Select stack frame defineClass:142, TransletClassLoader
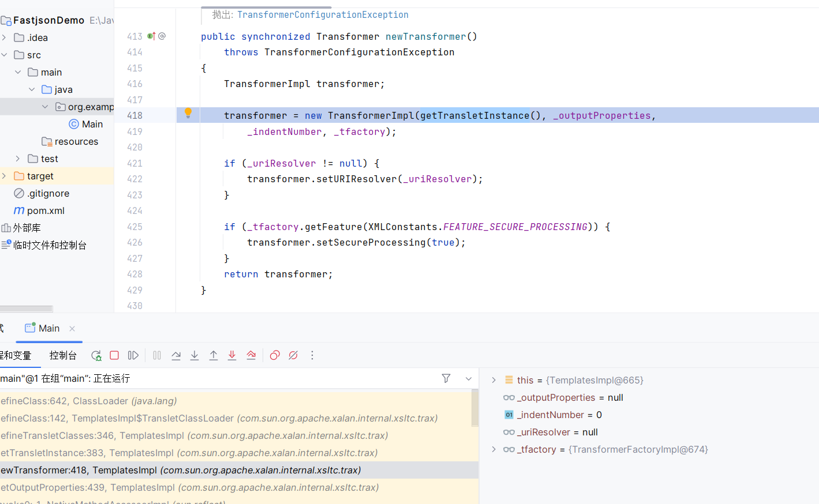This screenshot has width=819, height=504. [235, 418]
